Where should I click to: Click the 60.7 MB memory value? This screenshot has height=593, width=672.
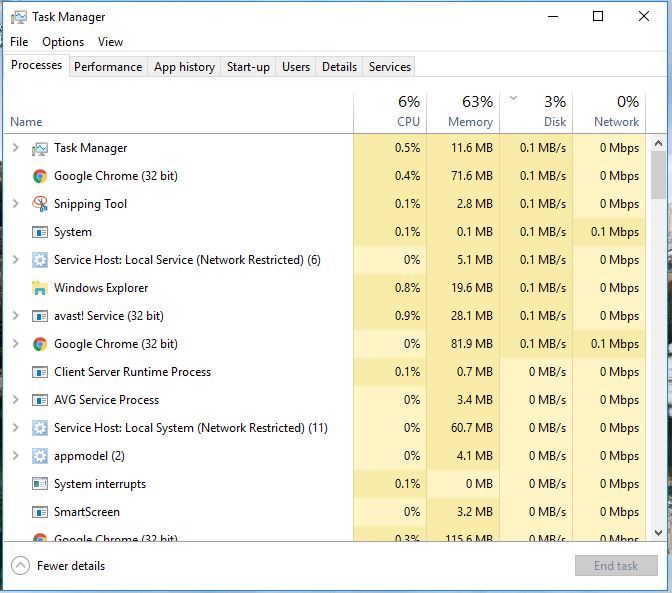(x=472, y=428)
